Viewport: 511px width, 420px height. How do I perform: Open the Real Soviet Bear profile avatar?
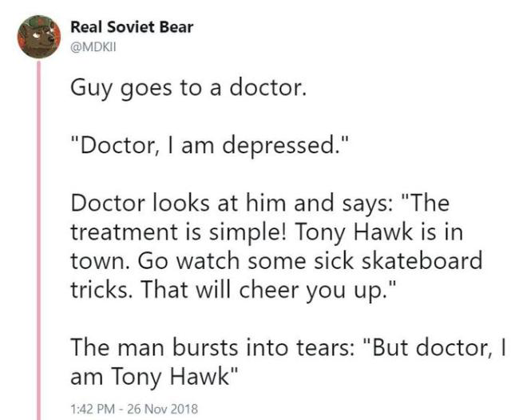pyautogui.click(x=39, y=37)
